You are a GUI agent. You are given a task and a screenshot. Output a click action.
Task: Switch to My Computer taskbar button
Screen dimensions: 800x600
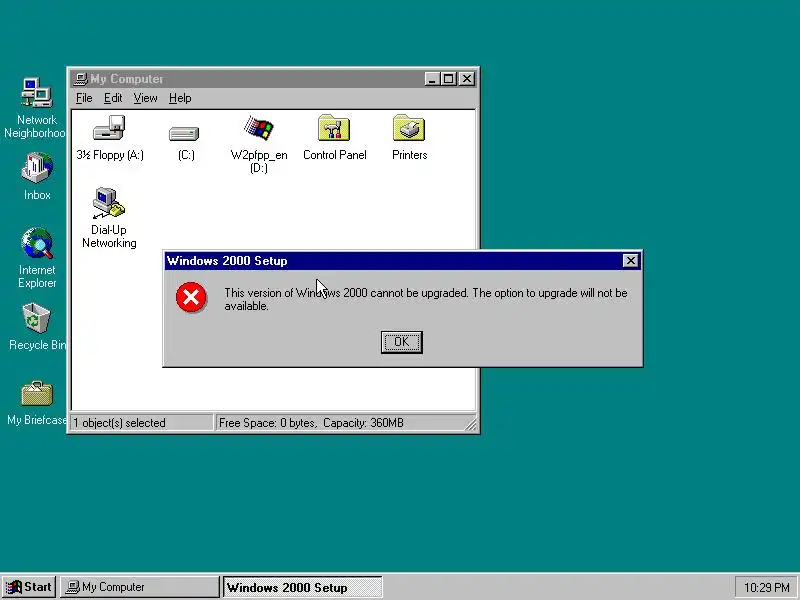coord(139,587)
